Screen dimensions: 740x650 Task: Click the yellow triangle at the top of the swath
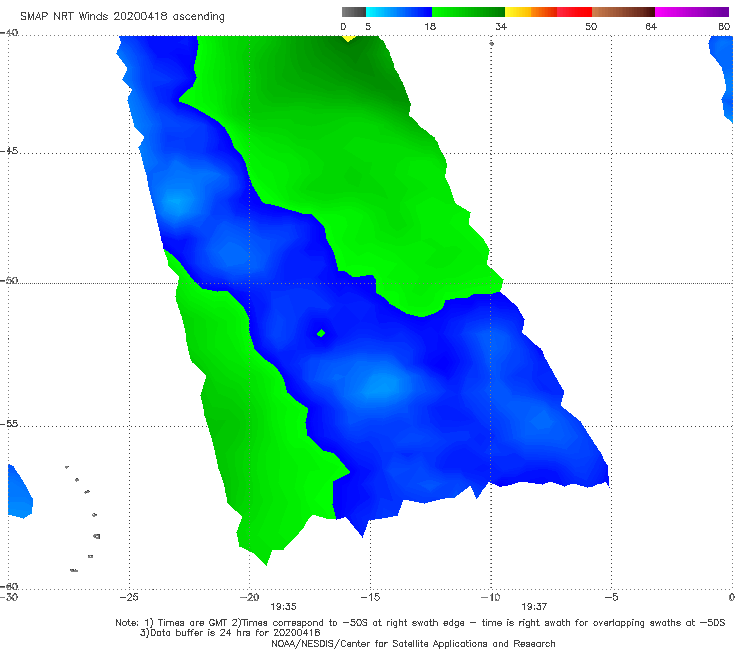click(348, 38)
